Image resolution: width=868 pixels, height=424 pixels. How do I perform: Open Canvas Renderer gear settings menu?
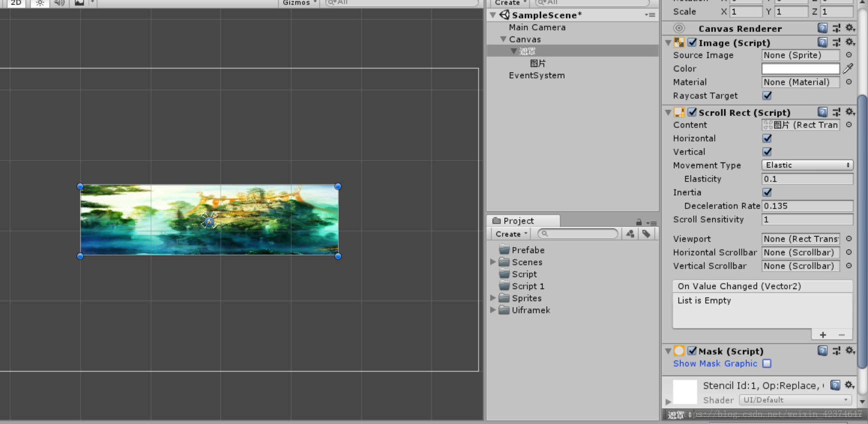coord(850,28)
